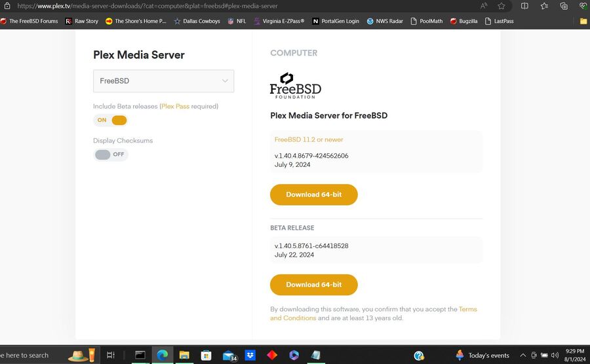Open the Terms and Conditions link
This screenshot has width=590, height=364.
pos(374,314)
